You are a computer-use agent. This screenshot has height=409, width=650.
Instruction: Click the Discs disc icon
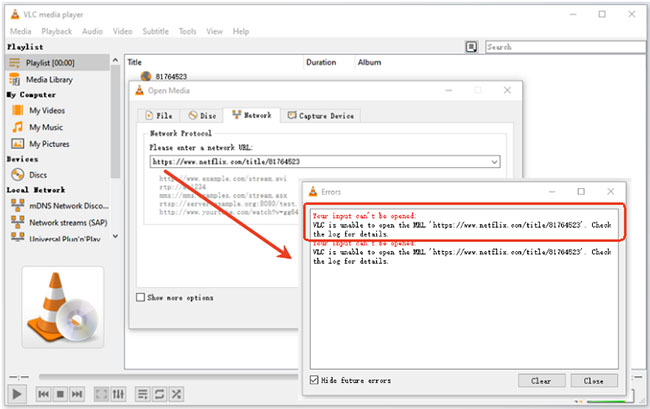pos(17,174)
